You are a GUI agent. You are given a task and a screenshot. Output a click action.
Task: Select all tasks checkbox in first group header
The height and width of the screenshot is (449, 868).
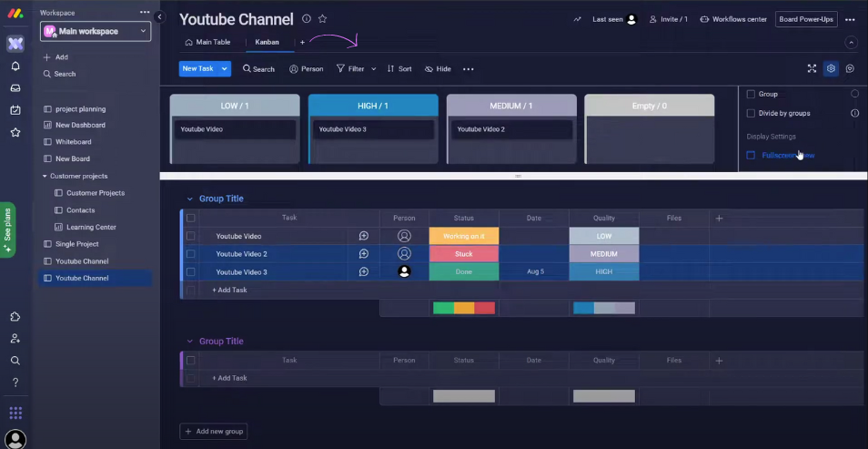[190, 219]
